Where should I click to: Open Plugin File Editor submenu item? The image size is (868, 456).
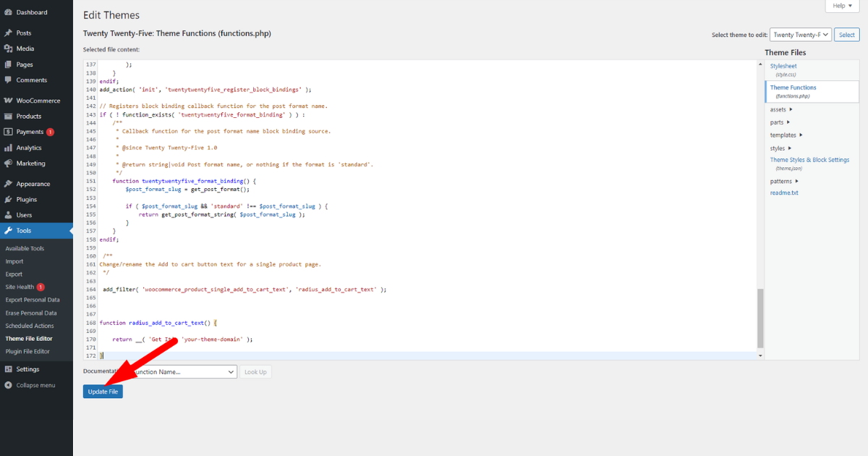click(27, 351)
